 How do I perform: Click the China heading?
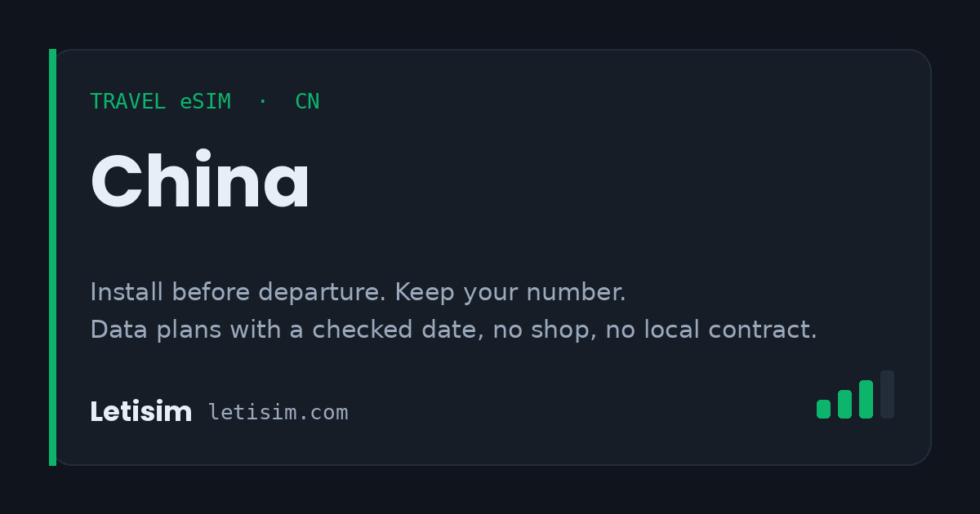coord(200,183)
